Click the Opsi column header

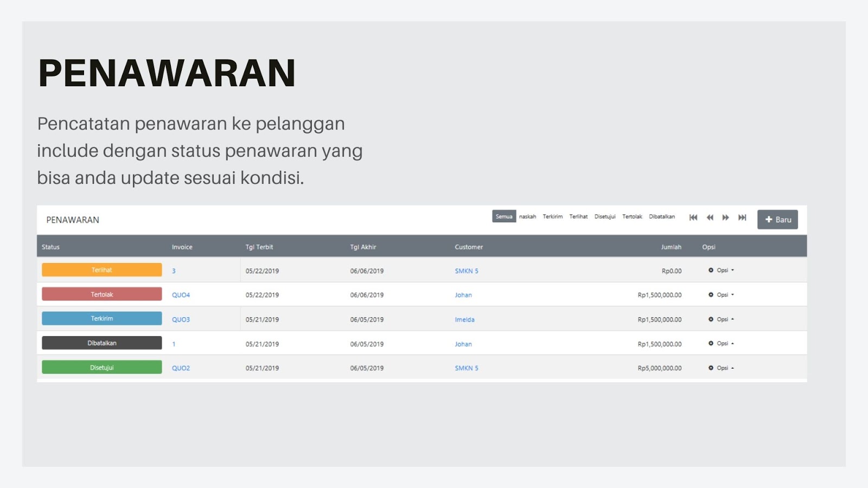coord(709,247)
